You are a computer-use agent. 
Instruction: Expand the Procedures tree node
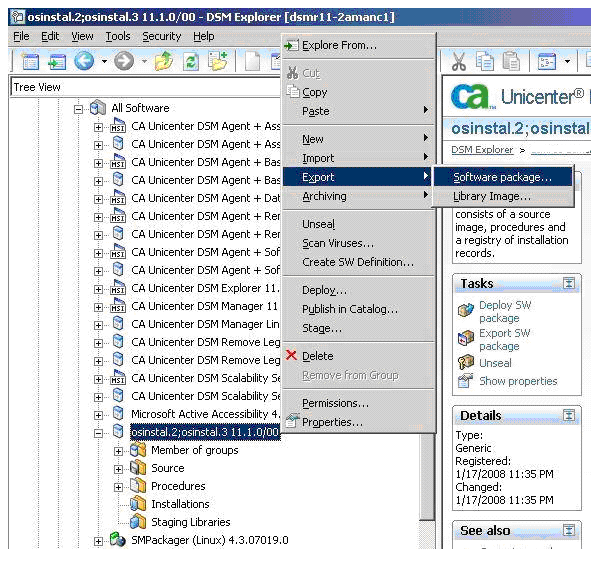click(x=118, y=487)
